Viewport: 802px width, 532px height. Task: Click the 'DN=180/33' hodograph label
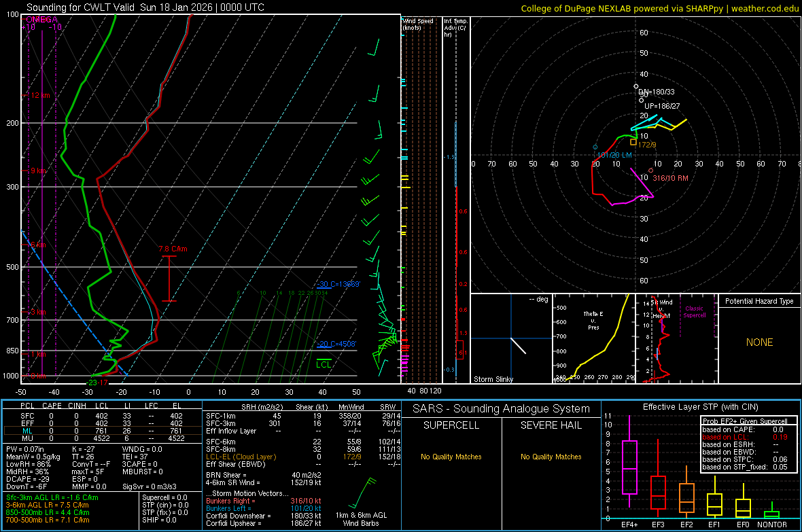(x=657, y=92)
